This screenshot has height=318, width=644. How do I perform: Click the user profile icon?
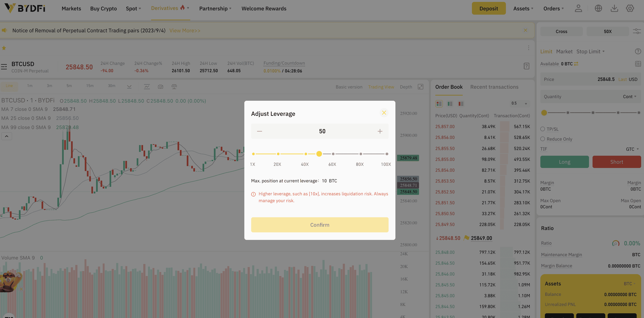click(x=578, y=8)
